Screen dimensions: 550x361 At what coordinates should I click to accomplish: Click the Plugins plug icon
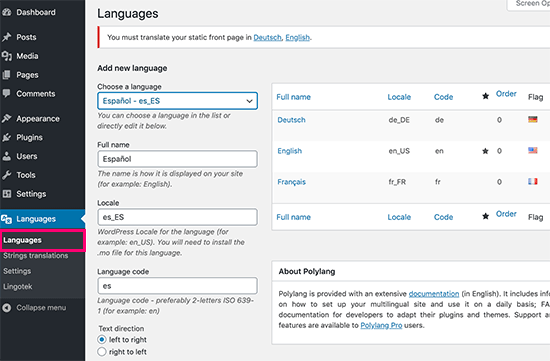6,138
